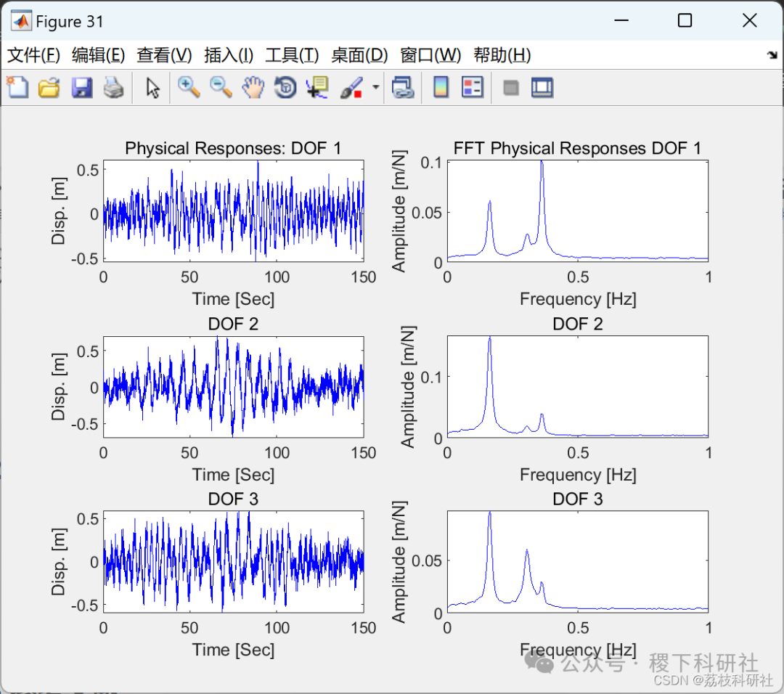Open the 文件(F) menu

coord(33,55)
